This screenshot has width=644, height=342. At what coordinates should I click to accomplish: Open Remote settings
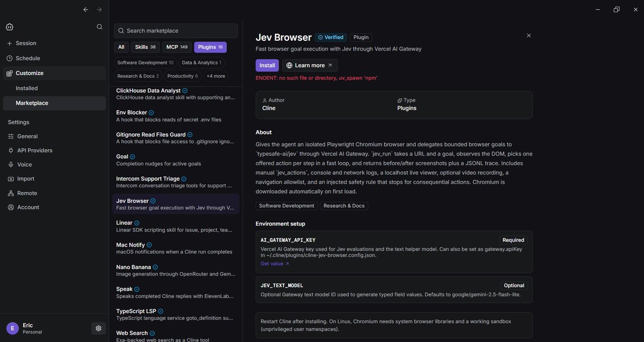click(54, 193)
